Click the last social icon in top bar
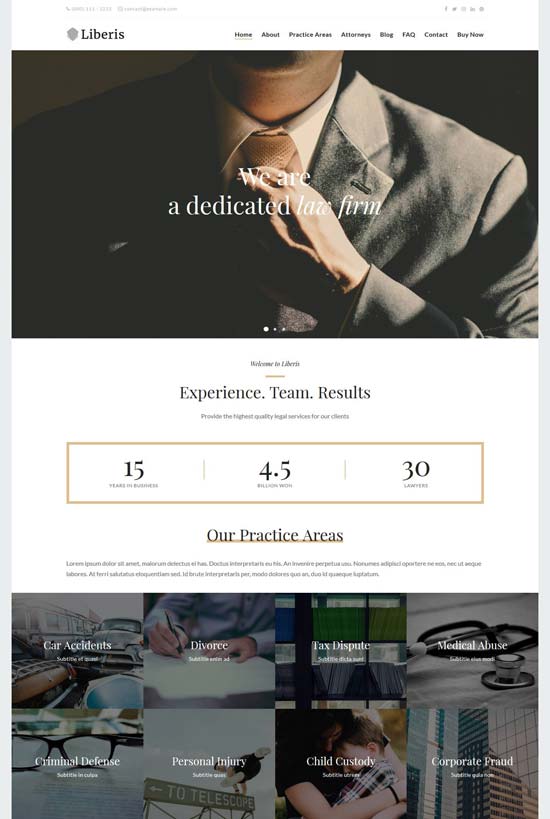Viewport: 550px width, 819px height. (x=481, y=9)
